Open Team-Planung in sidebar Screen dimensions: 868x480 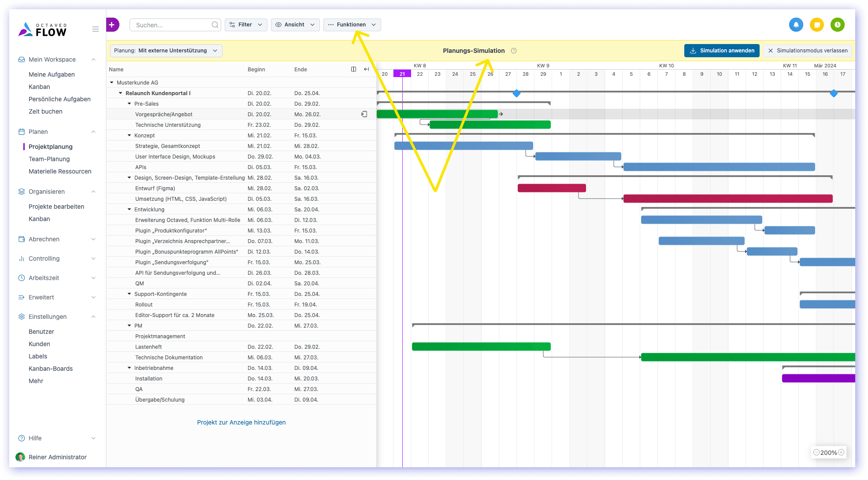click(x=49, y=159)
